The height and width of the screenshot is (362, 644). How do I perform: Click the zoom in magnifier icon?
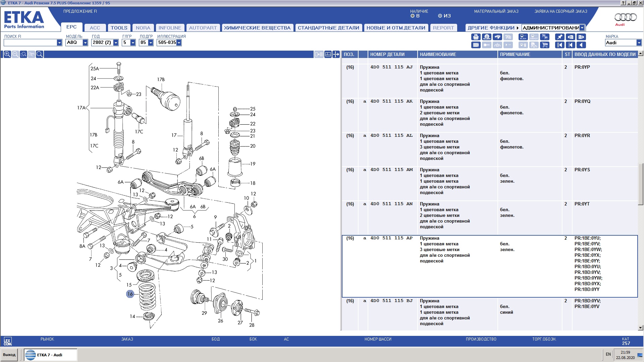[x=7, y=54]
